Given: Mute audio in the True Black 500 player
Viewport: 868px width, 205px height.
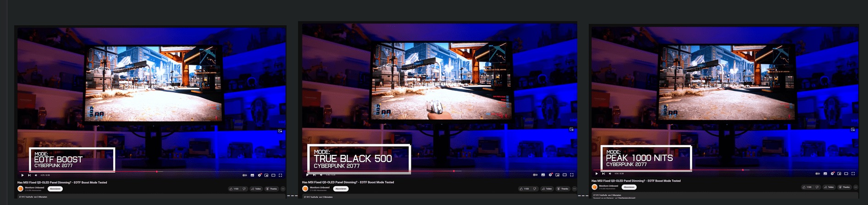Looking at the screenshot, I should click(321, 175).
